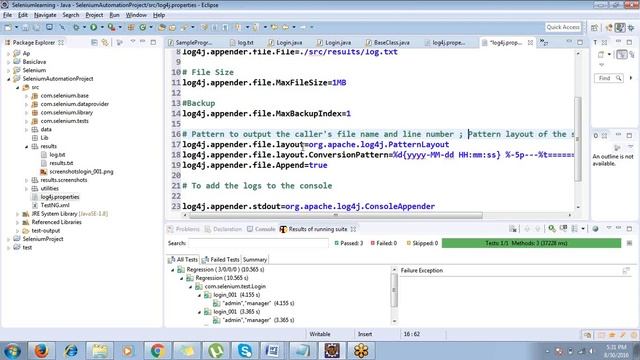Collapse the SeleniumAutomationProject tree node
This screenshot has width=640, height=360.
point(9,79)
